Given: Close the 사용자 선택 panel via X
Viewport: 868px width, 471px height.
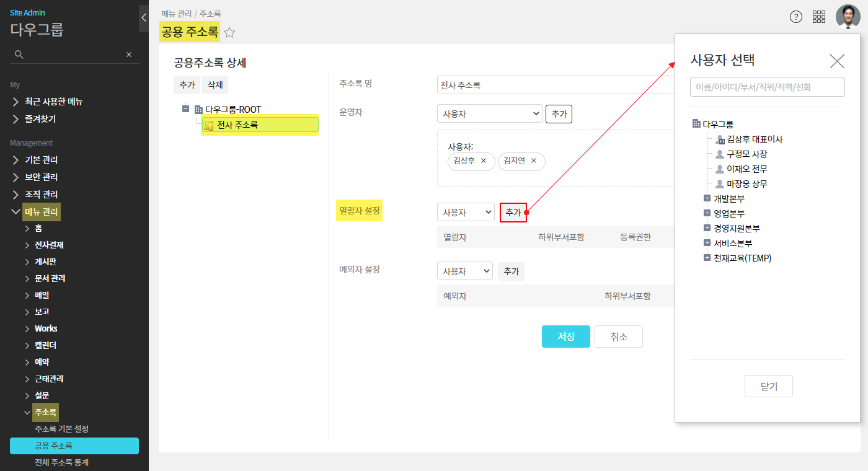Looking at the screenshot, I should click(837, 61).
